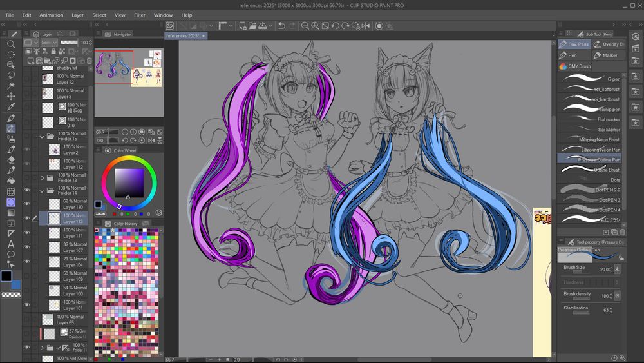
Task: Expand Folder 11 in layer list
Action: [x=43, y=348]
